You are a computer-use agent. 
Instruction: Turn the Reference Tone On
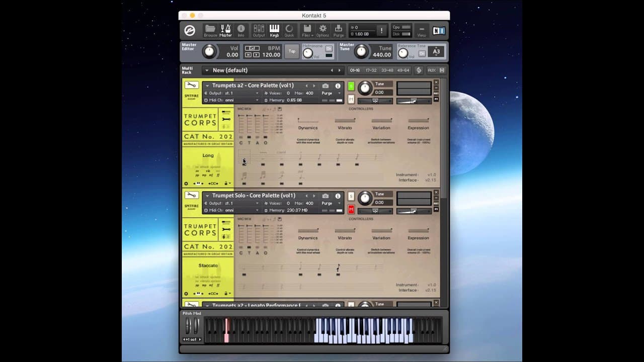coord(422,53)
